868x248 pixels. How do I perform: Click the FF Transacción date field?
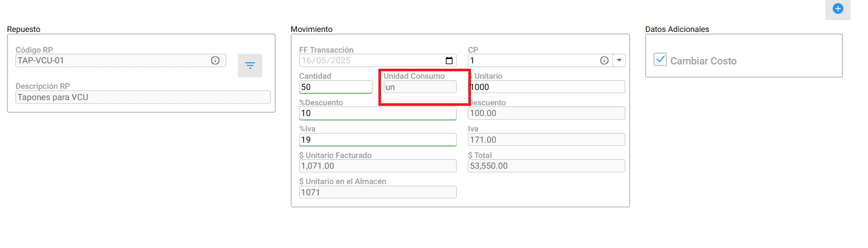(x=378, y=61)
